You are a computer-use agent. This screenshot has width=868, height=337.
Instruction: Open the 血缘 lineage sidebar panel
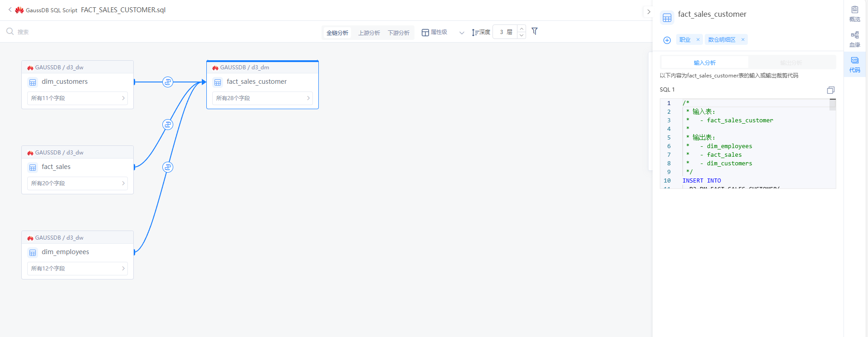coord(855,39)
